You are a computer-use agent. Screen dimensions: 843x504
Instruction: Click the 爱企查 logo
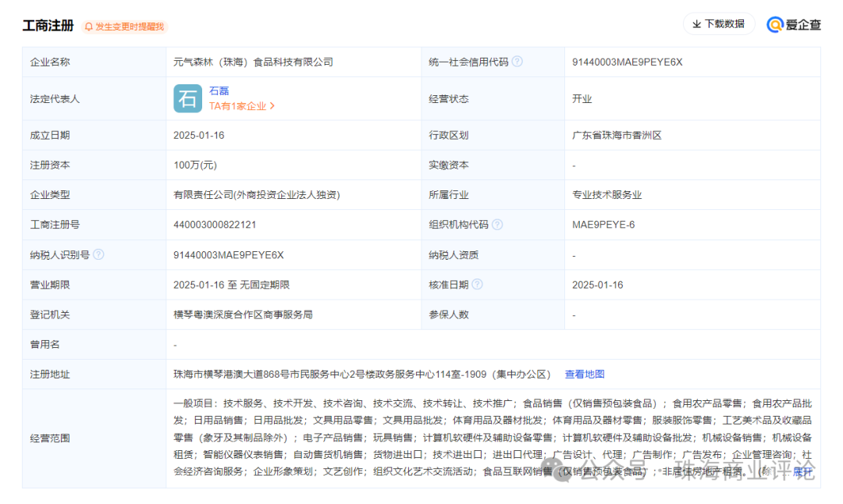click(x=794, y=25)
